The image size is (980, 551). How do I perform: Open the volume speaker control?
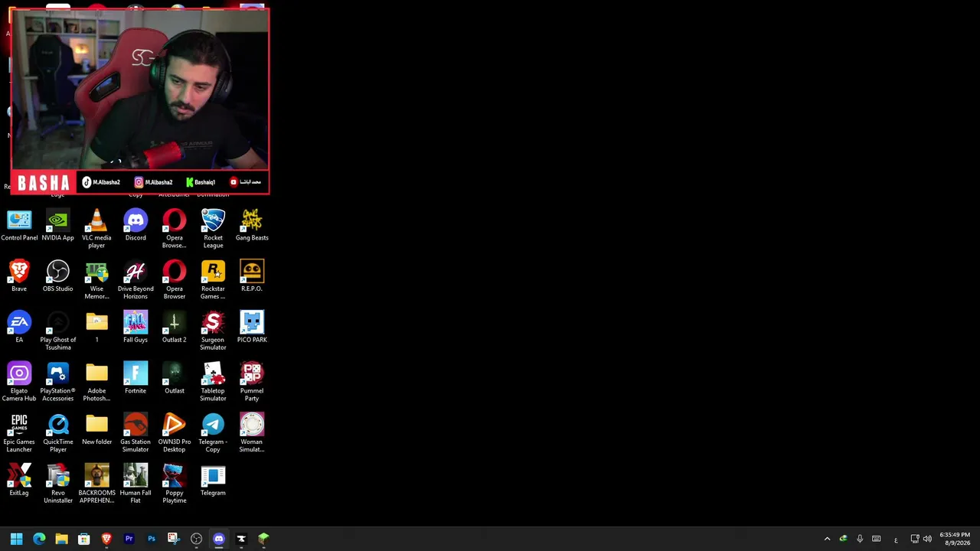[x=927, y=539]
